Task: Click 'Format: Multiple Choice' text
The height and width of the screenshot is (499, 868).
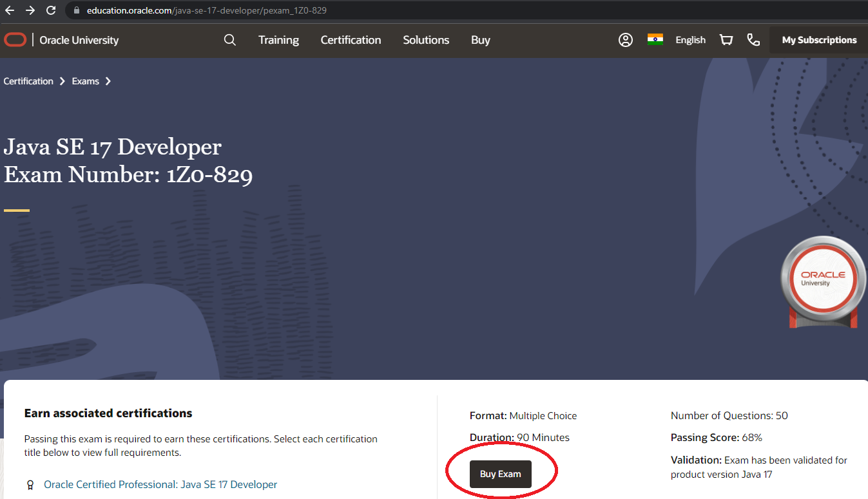Action: 523,416
